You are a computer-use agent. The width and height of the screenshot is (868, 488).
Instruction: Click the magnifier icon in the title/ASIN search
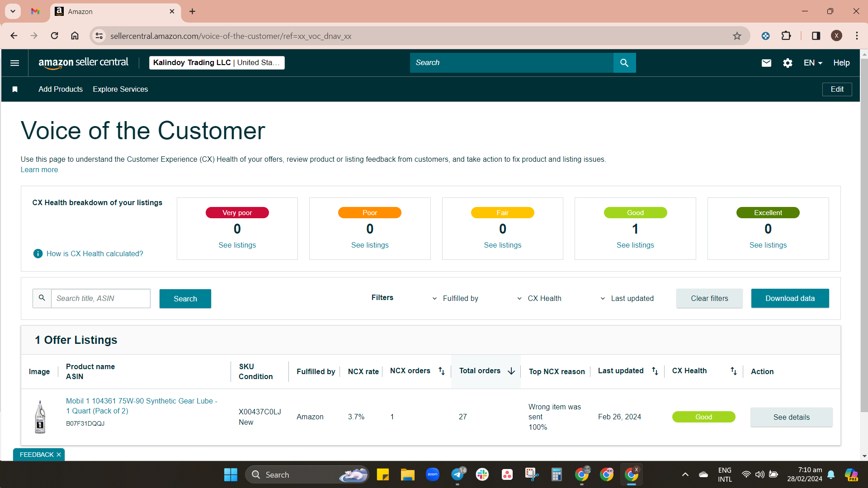[x=42, y=298]
